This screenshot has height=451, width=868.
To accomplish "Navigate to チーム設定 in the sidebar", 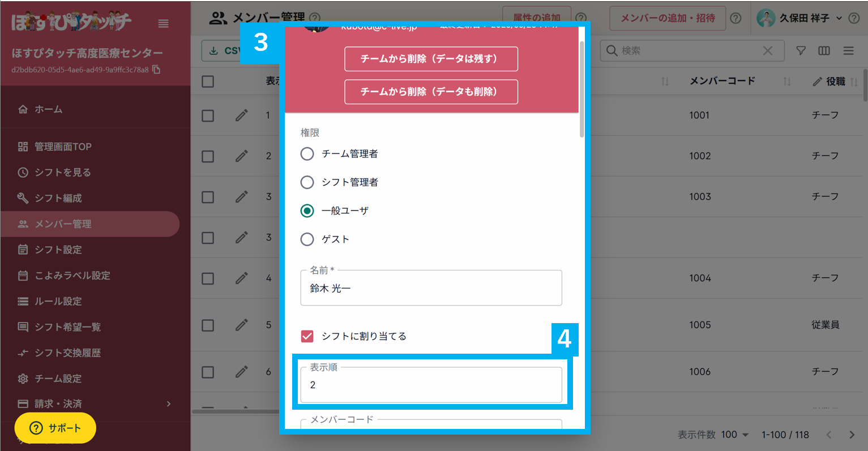I will point(61,378).
